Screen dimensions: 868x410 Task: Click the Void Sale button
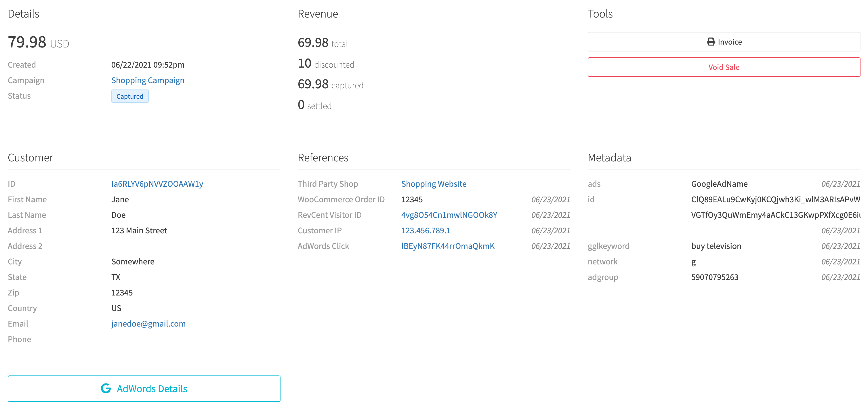pos(724,67)
